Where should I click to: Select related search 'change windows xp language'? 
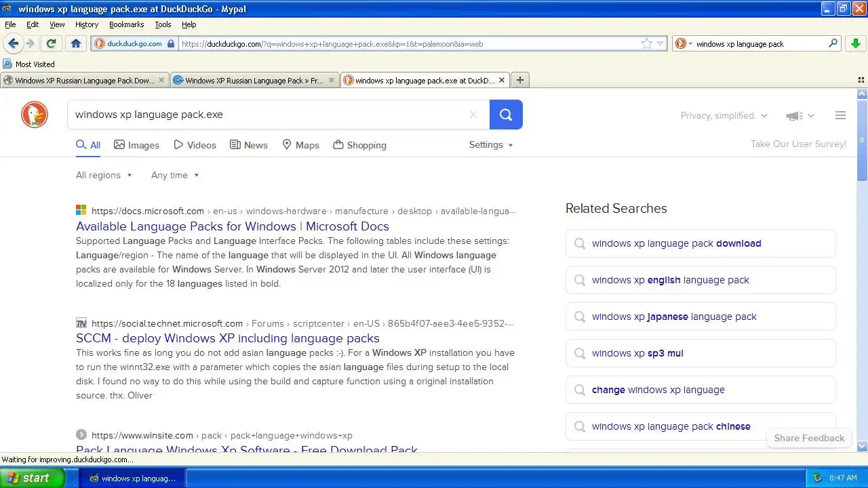point(701,390)
